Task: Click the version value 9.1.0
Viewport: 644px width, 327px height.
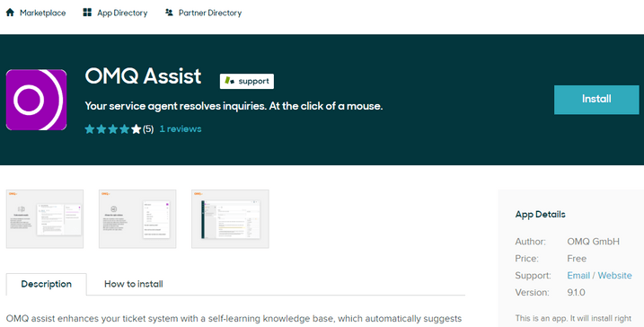Action: pos(576,293)
